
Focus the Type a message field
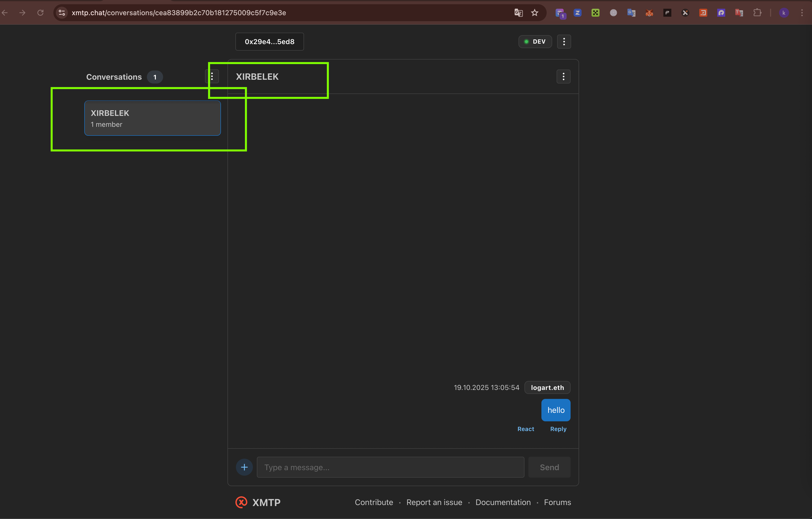pos(390,467)
